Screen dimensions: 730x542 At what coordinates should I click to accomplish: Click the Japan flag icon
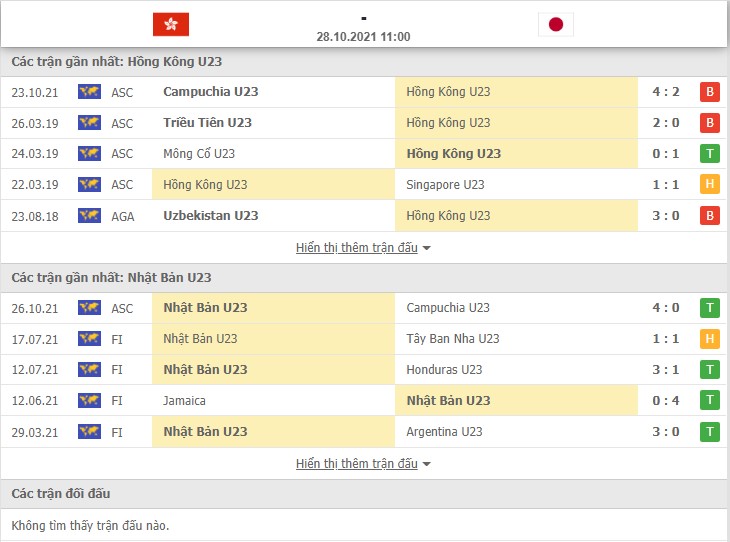tap(556, 24)
